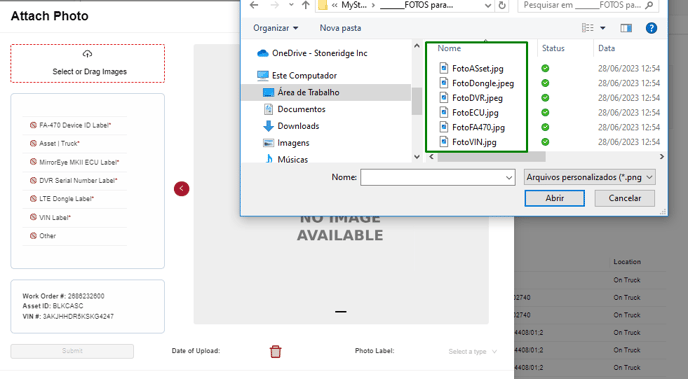The width and height of the screenshot is (688, 379).
Task: Open the recent locations dropdown arrow
Action: [x=291, y=5]
